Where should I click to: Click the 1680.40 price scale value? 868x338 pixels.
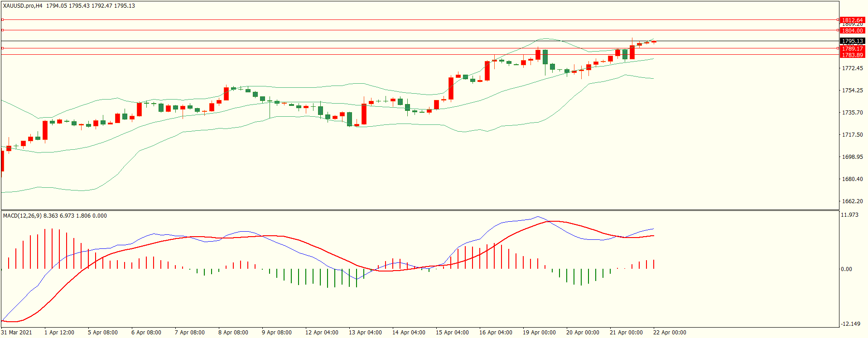point(852,179)
